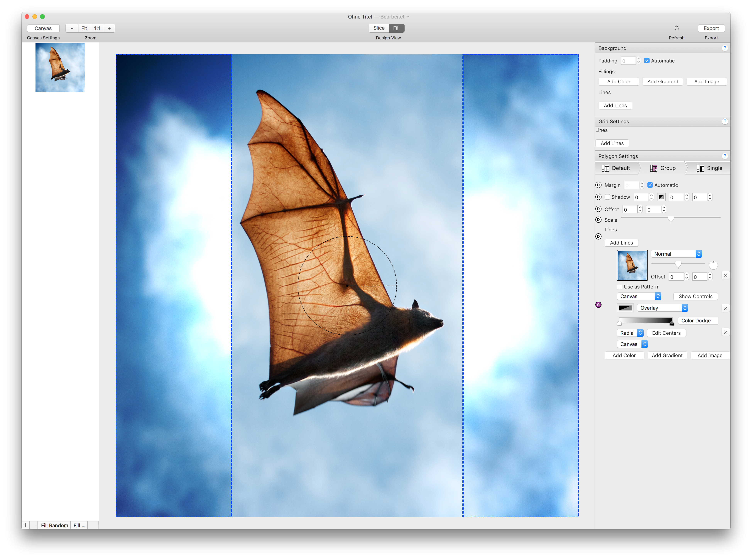Click the D indicator beside Margin

point(598,185)
